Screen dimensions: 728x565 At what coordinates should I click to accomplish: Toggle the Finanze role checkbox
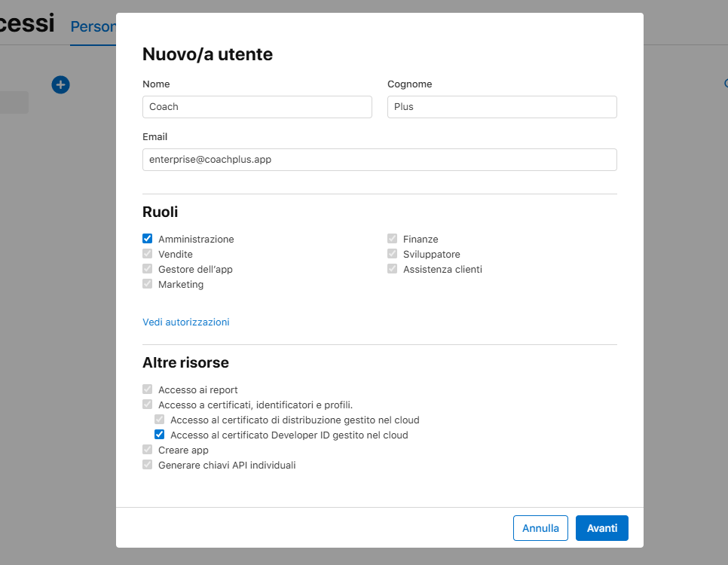pos(393,239)
